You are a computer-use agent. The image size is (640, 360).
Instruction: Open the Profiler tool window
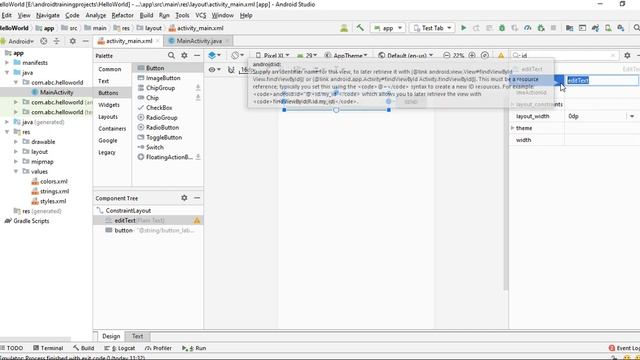click(158, 348)
